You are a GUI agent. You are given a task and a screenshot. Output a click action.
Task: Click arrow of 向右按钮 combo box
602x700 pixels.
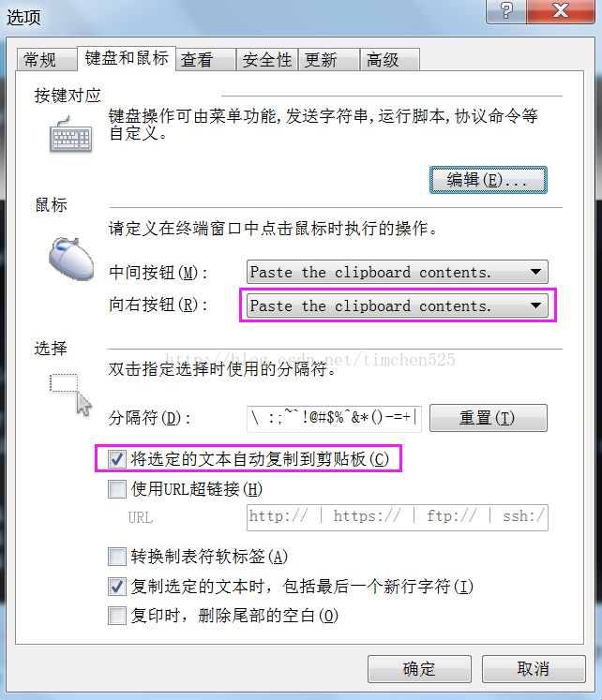(x=536, y=305)
